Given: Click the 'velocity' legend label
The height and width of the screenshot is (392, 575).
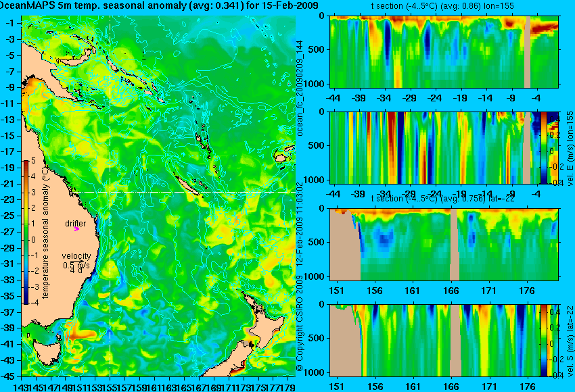Looking at the screenshot, I should (x=76, y=255).
